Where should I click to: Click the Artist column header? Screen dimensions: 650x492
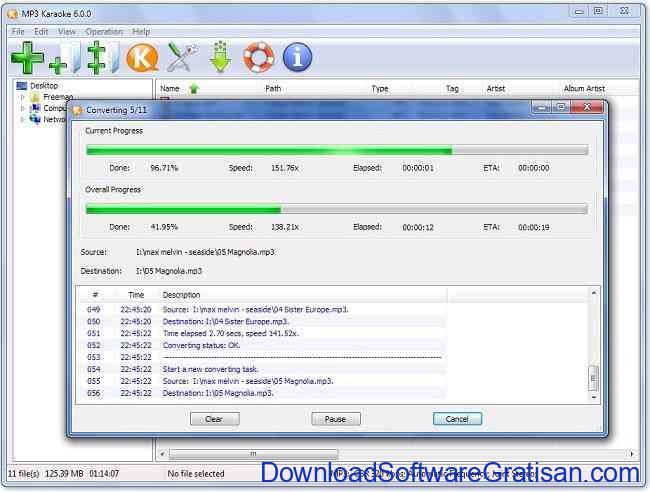496,88
